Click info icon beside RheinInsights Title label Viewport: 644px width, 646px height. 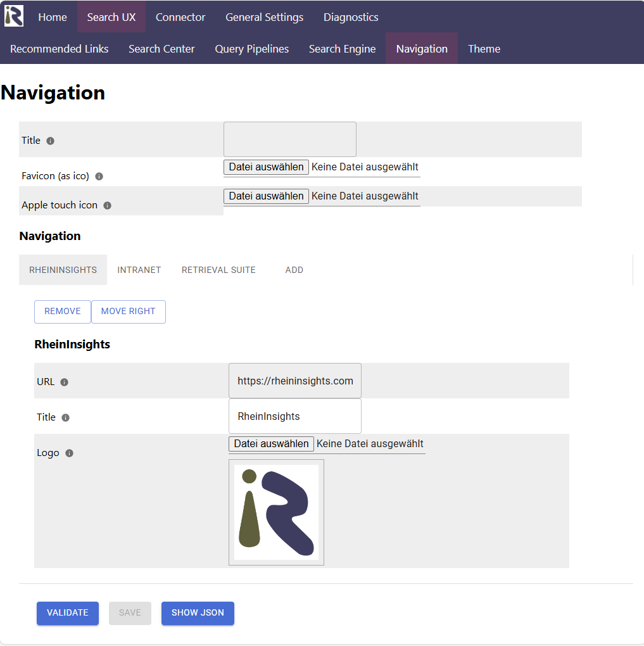click(x=65, y=418)
